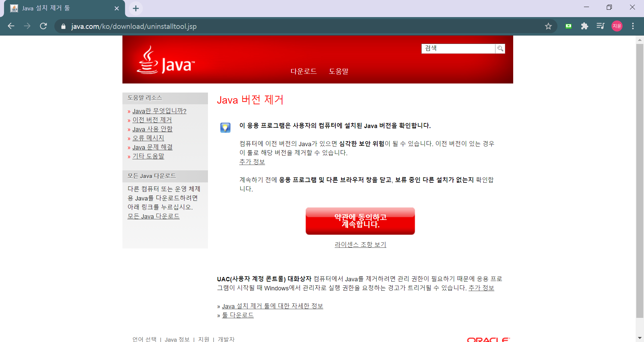Open the Java 문제 해결 link
The width and height of the screenshot is (644, 342).
point(152,147)
